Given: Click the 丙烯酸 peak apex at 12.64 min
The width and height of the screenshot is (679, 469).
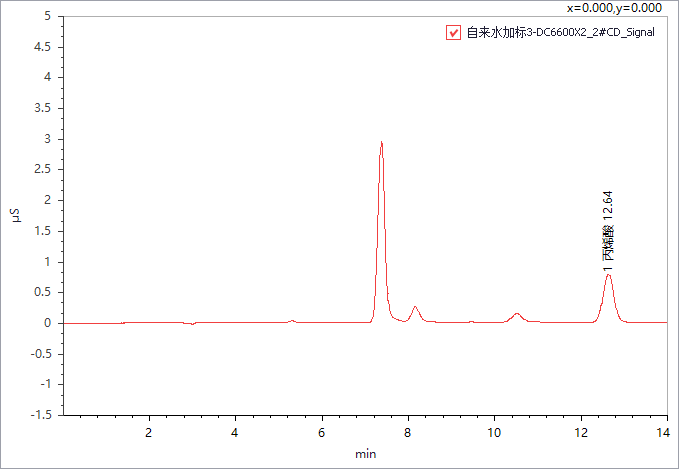Looking at the screenshot, I should point(608,275).
